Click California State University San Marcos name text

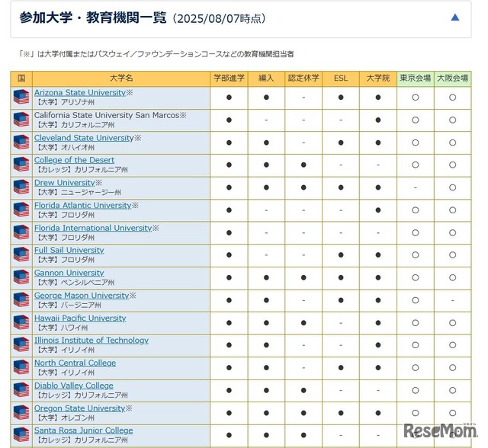pos(107,115)
